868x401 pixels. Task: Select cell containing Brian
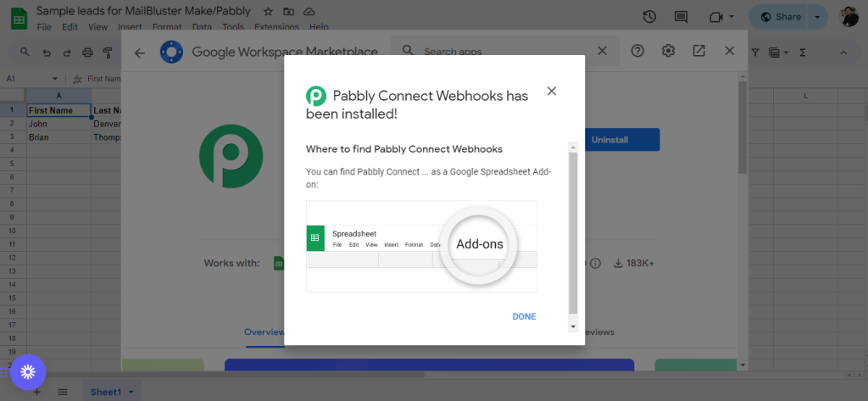tap(58, 136)
